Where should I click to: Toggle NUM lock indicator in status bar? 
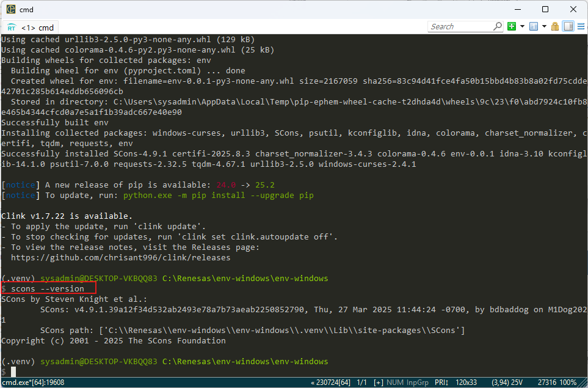click(396, 383)
